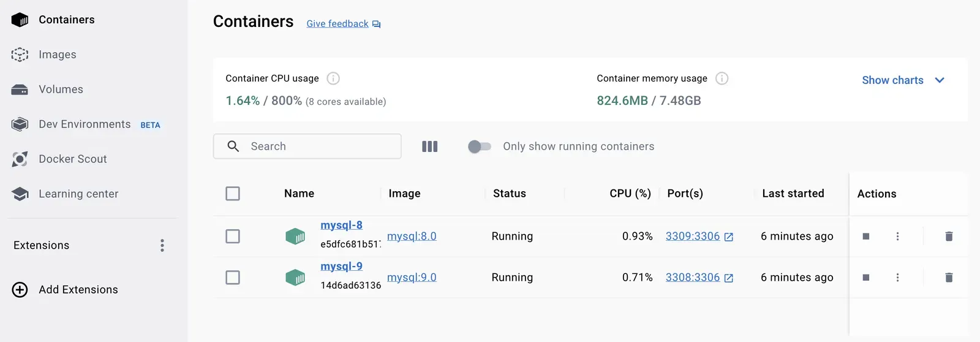Go to Images in sidebar
Screen dimensions: 980x342
point(57,55)
